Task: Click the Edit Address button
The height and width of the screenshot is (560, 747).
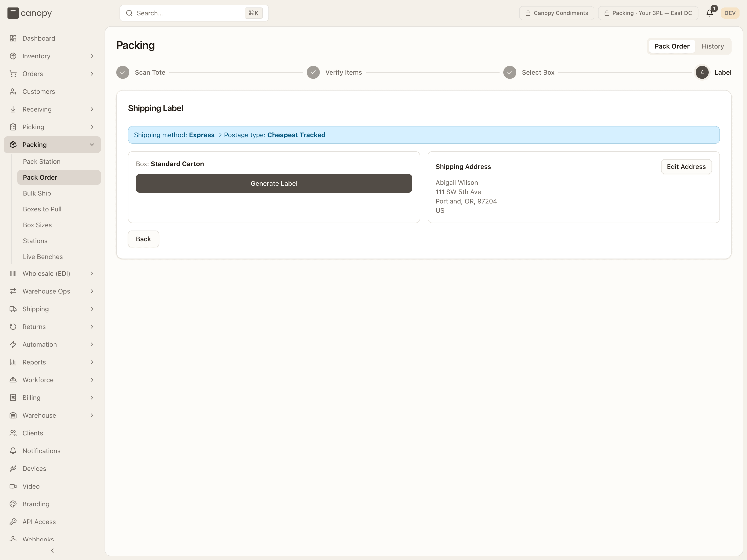Action: (x=686, y=167)
